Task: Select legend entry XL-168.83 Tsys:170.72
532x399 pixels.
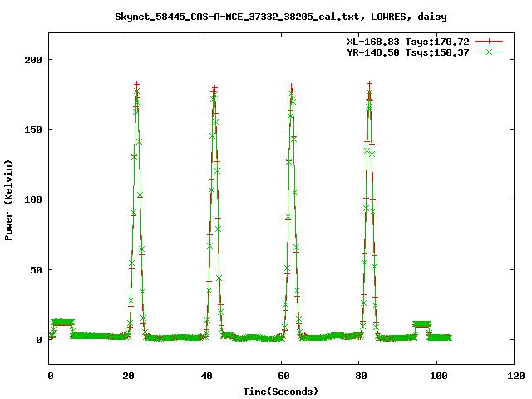Action: coord(407,42)
